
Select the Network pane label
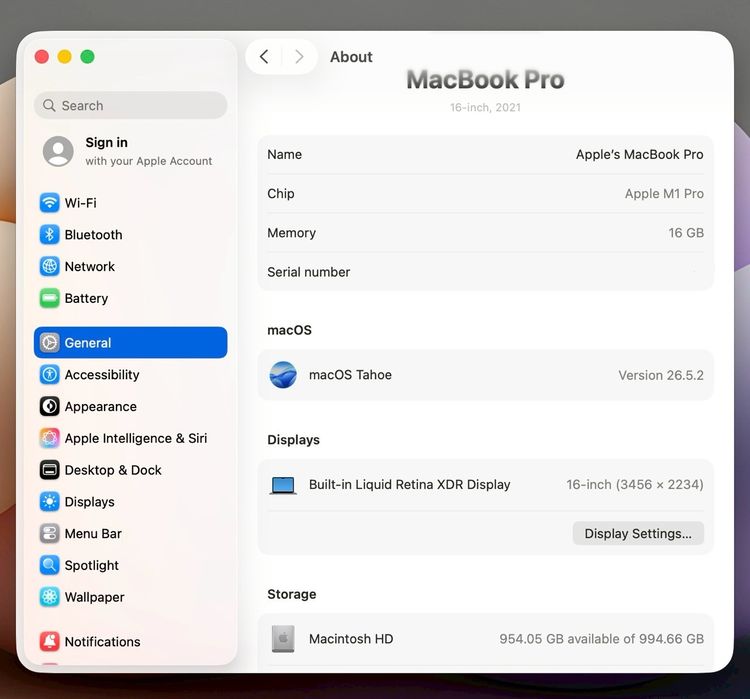pyautogui.click(x=89, y=266)
